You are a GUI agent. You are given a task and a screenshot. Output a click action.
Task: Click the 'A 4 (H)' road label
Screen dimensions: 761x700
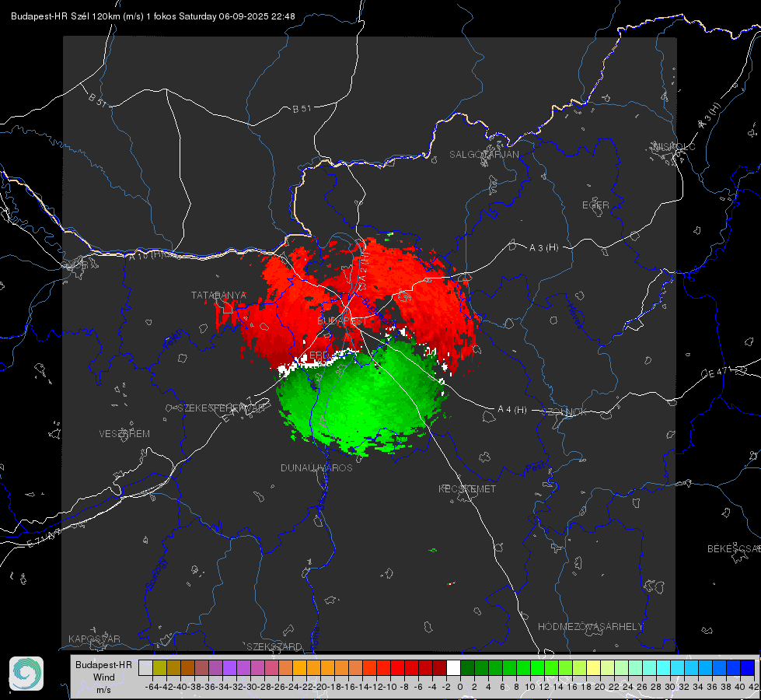[512, 410]
